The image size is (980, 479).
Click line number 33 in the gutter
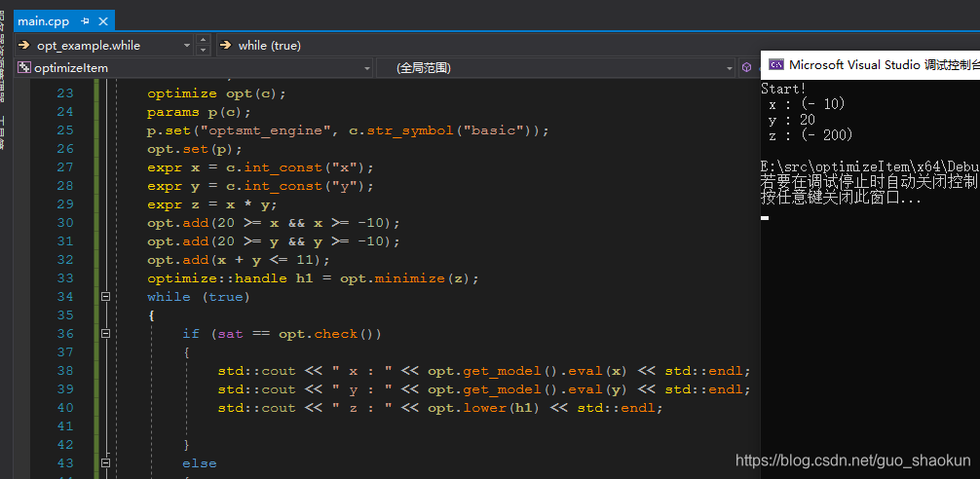tap(65, 277)
